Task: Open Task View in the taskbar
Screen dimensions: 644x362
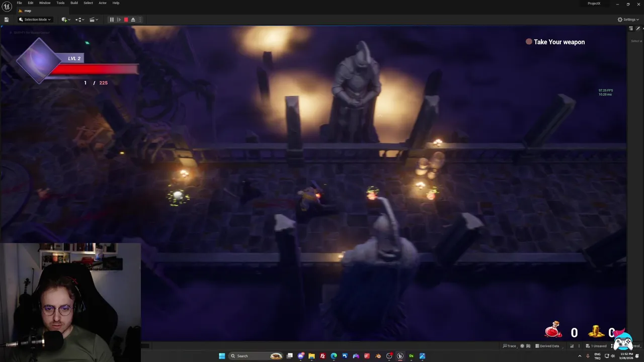Action: 289,356
